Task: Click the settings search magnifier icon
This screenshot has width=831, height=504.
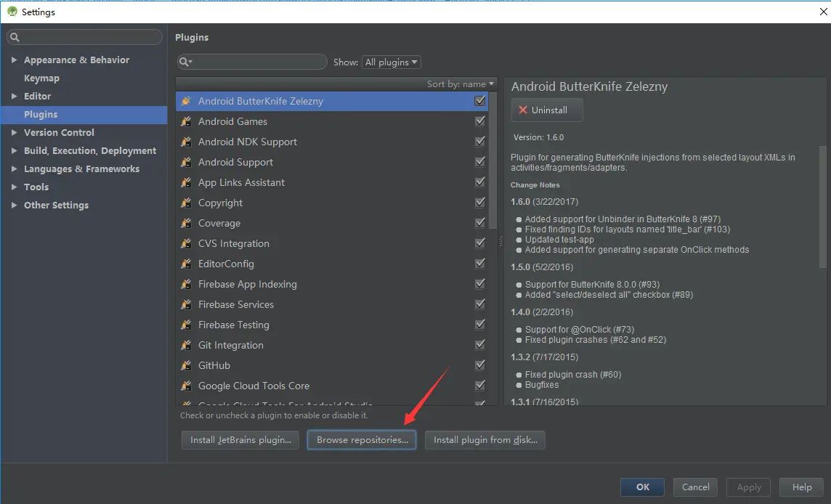Action: click(x=15, y=37)
